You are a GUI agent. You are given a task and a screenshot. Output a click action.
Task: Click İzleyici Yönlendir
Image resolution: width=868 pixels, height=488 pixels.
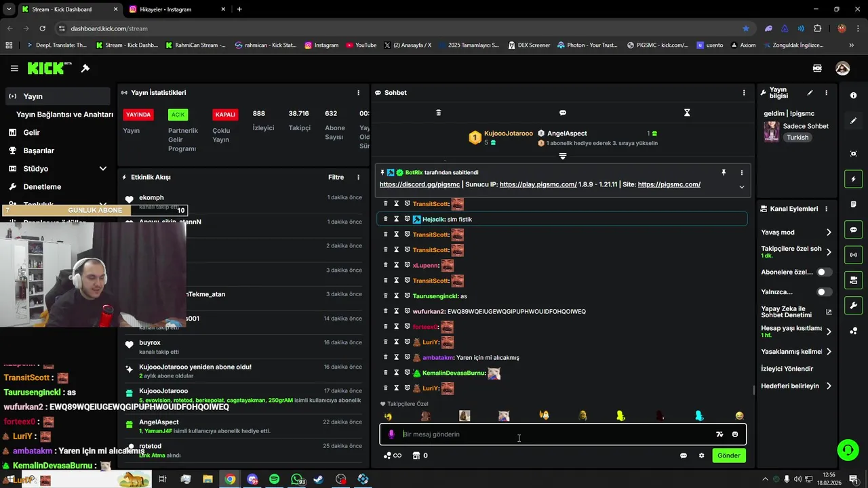pyautogui.click(x=787, y=369)
